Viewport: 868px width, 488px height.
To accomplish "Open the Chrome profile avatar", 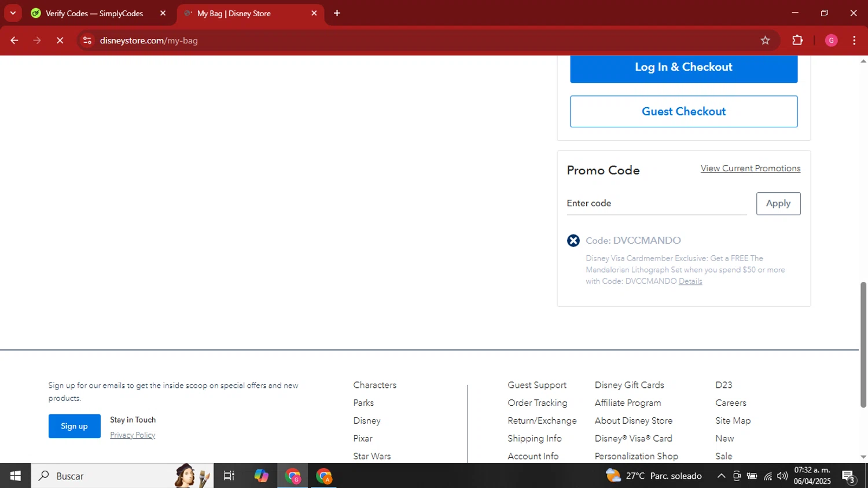I will point(831,41).
